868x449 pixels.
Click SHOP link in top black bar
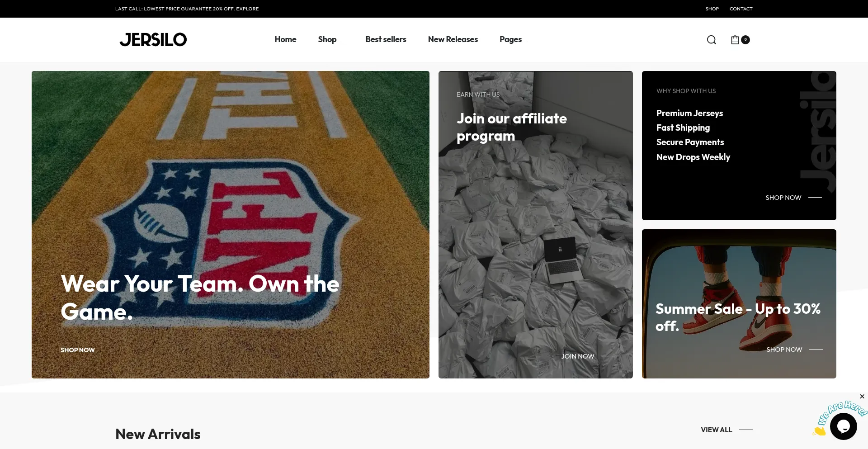[x=712, y=9]
